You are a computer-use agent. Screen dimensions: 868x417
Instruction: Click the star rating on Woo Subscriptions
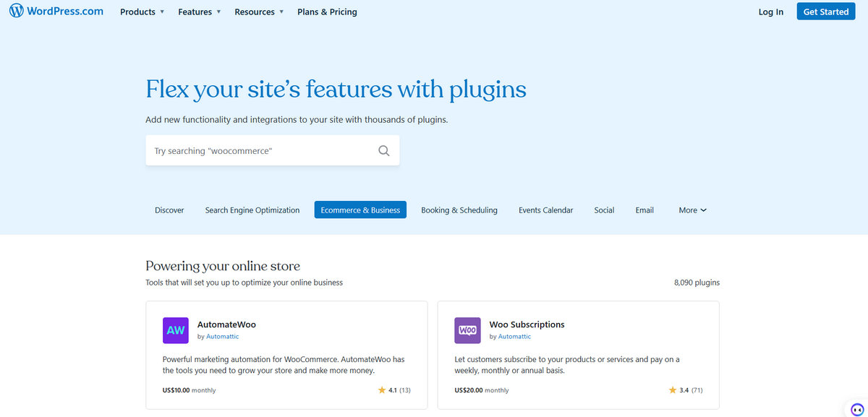(x=673, y=390)
